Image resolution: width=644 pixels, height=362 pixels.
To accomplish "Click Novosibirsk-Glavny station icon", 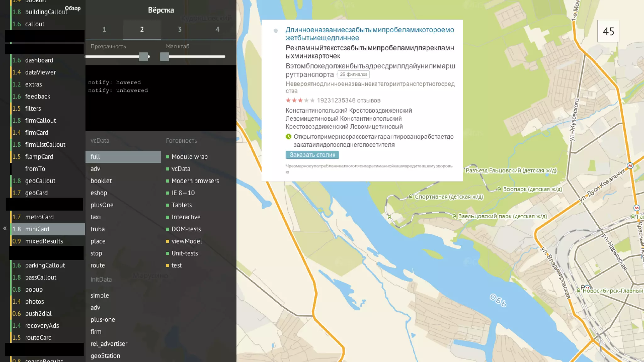I will click(x=579, y=290).
